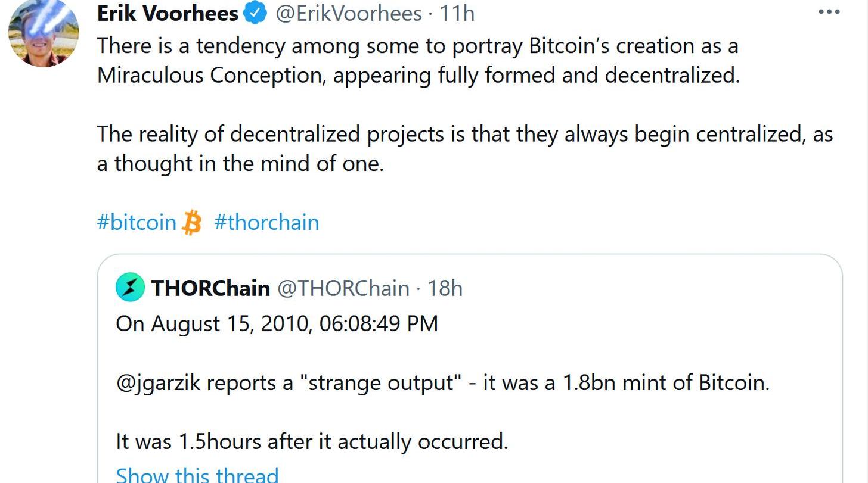Click the "1.5hours after it actually occurred" line
Viewport: 868px width, 483px height.
point(312,441)
